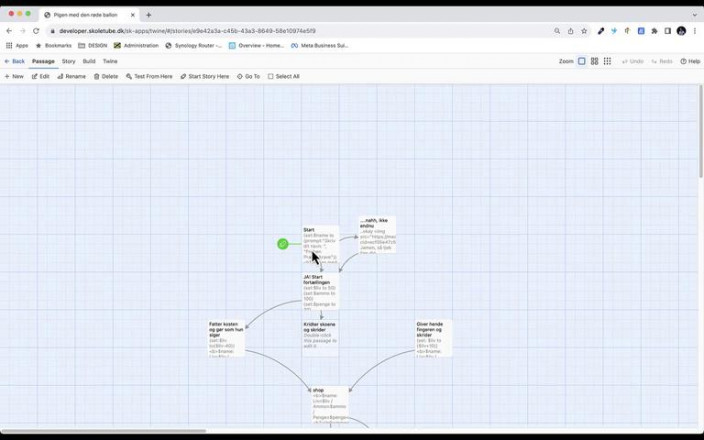Viewport: 704px width, 440px height.
Task: Click the New passage button
Action: point(14,76)
